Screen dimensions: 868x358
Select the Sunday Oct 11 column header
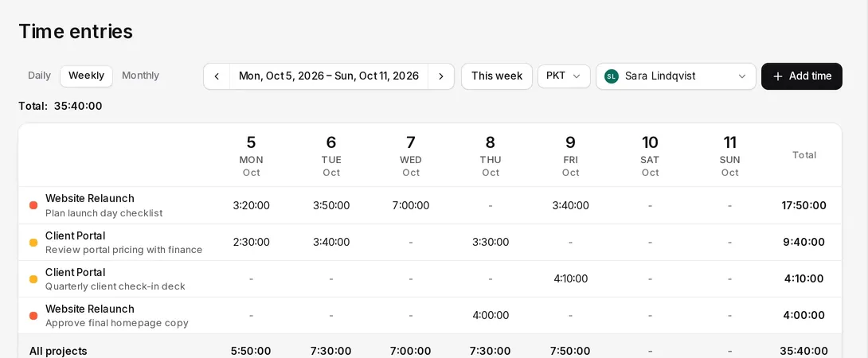coord(729,155)
